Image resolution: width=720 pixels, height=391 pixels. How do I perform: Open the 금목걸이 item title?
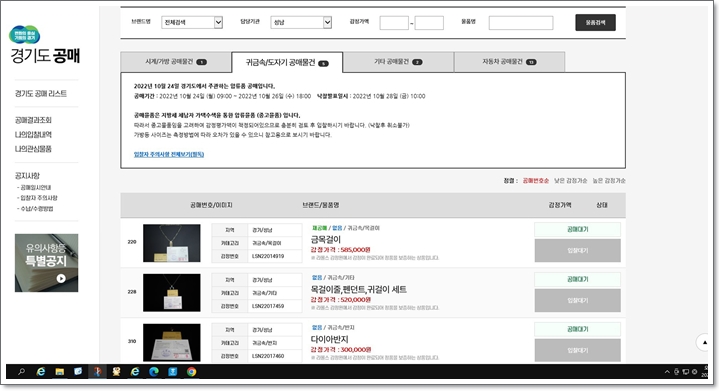(326, 240)
